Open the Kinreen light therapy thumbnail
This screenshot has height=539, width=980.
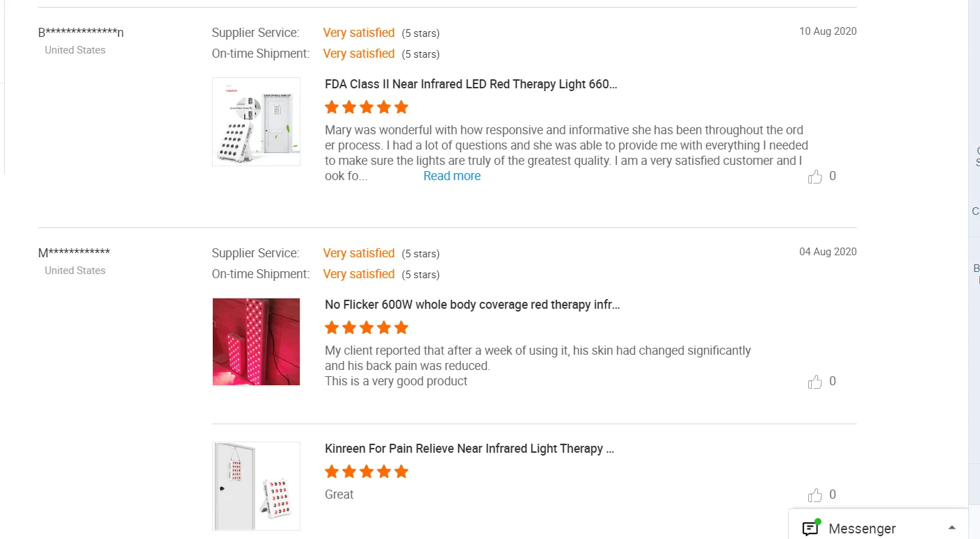[x=256, y=486]
